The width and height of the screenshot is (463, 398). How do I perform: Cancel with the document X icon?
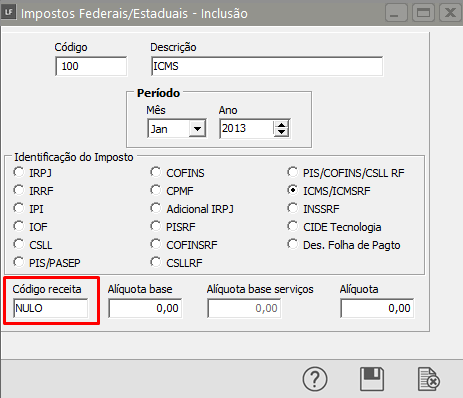click(429, 379)
